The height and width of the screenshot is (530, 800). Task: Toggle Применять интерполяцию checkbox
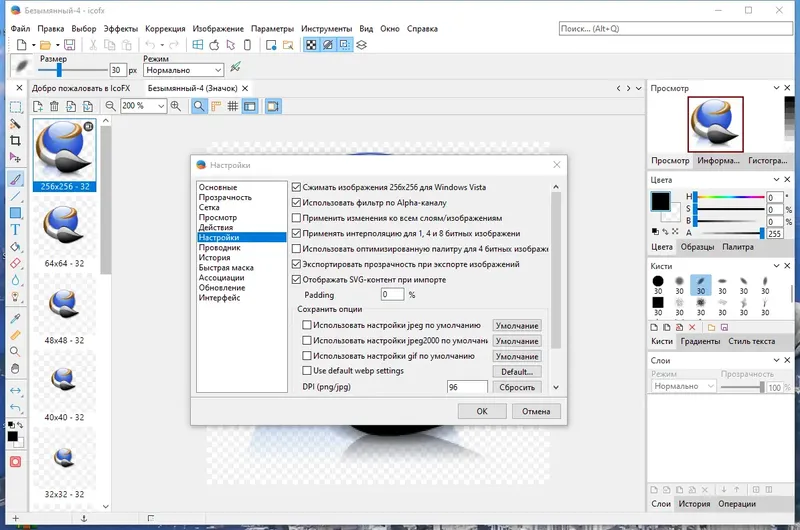pos(296,233)
